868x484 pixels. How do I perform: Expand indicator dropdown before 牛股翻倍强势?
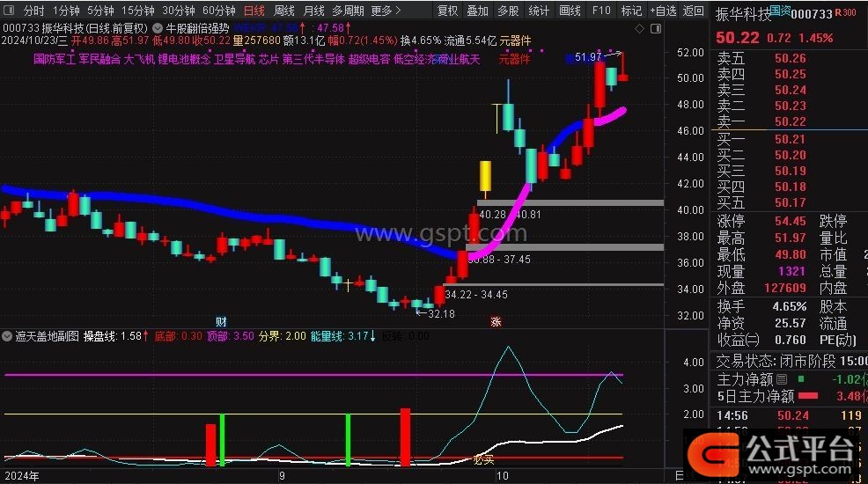point(158,27)
